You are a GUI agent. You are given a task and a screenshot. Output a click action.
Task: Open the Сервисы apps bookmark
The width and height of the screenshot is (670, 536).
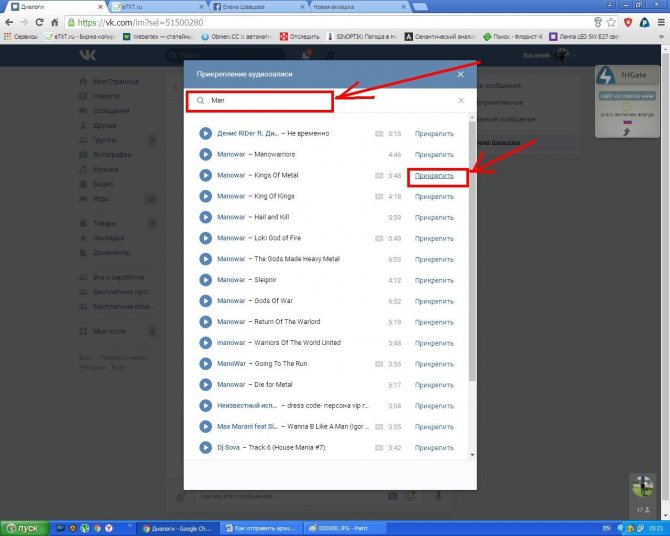pyautogui.click(x=21, y=37)
